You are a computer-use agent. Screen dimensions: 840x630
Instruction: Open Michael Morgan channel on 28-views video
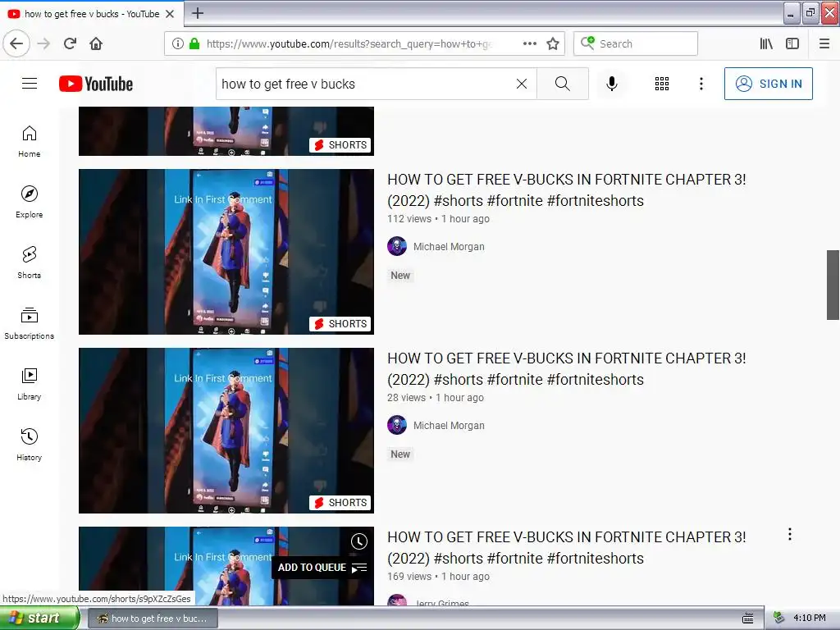click(449, 426)
